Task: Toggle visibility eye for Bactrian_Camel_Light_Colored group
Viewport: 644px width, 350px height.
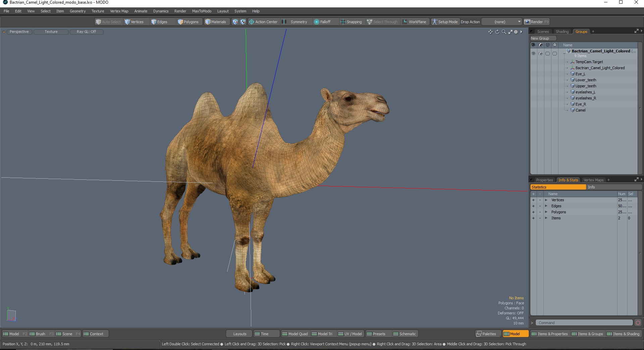Action: click(x=533, y=53)
